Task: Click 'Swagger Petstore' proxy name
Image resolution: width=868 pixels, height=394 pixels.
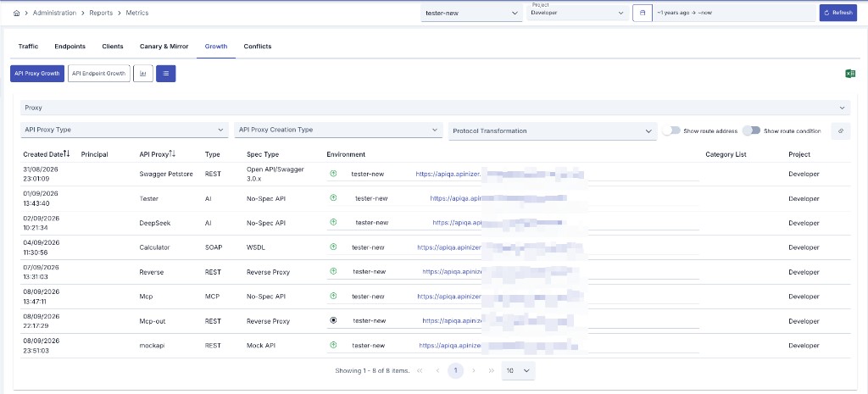Action: pyautogui.click(x=166, y=174)
